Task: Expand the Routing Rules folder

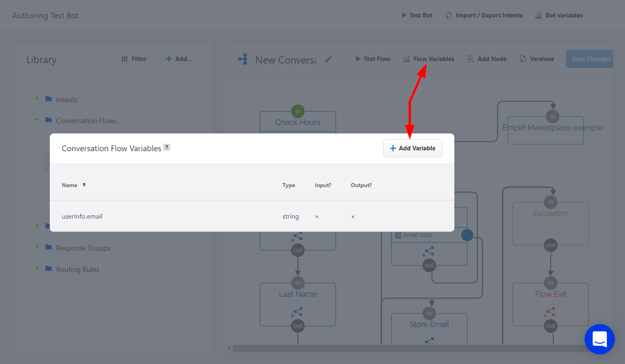Action: (x=37, y=268)
